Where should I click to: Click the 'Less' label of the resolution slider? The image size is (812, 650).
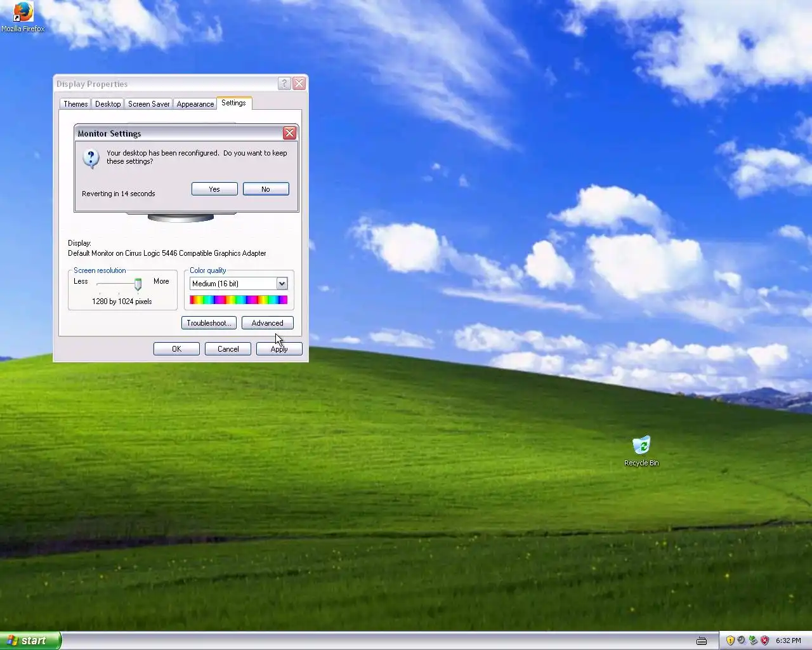[x=81, y=281]
